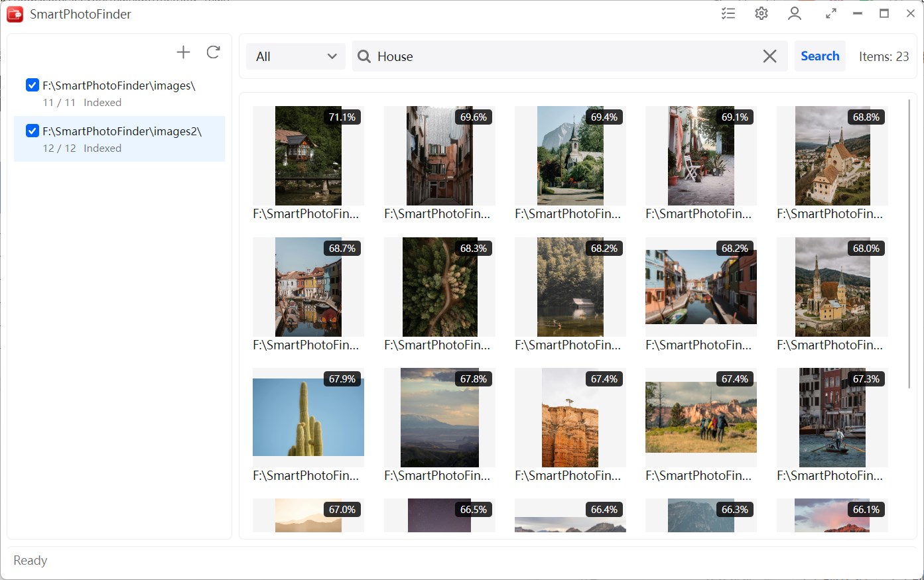Click the file path under the 71.1% photo

(306, 214)
